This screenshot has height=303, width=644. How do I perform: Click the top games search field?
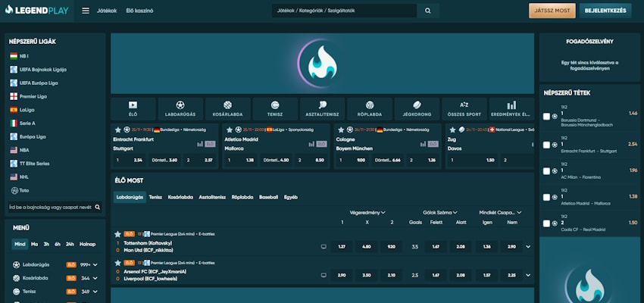[344, 11]
